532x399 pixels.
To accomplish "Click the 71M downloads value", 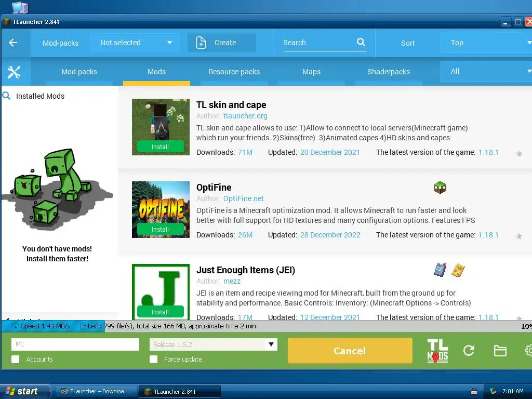I will (245, 152).
